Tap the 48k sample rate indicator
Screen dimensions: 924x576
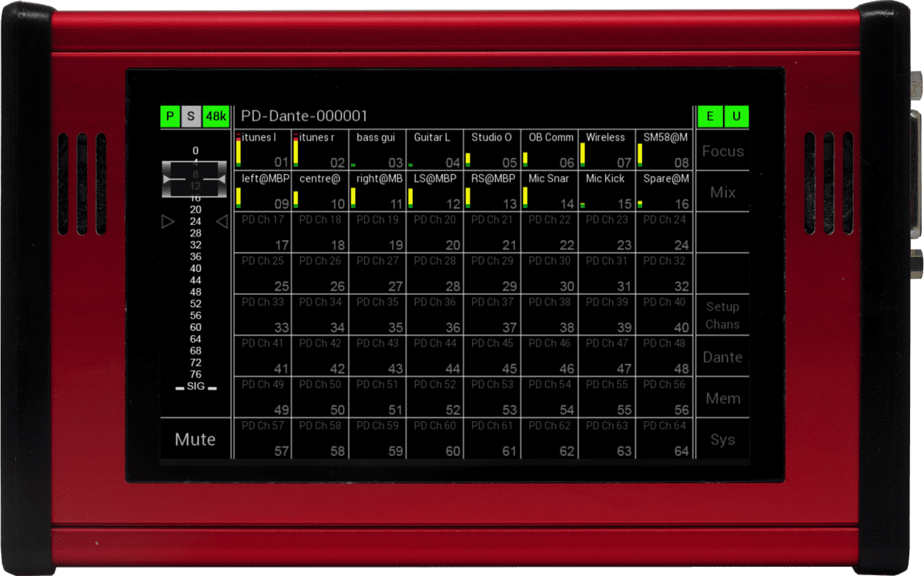coord(216,117)
